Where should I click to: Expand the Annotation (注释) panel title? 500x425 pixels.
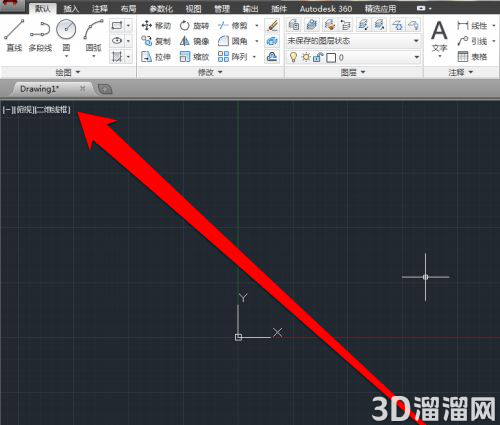tap(461, 72)
